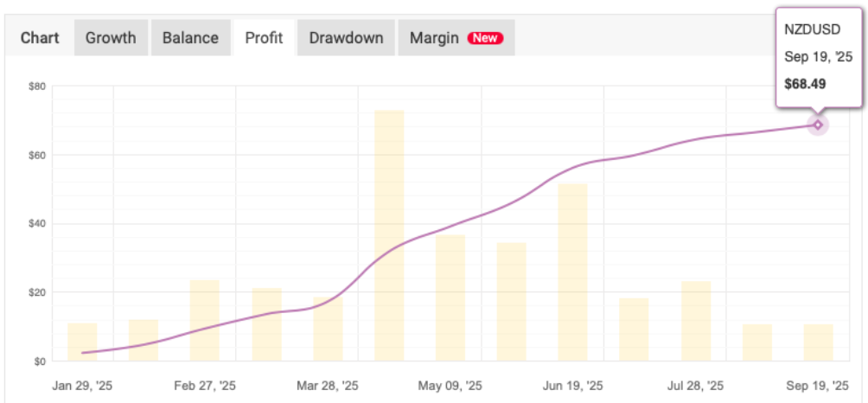Screen dimensions: 868x403
Task: Click the $68.49 value in tooltip
Action: (x=805, y=84)
